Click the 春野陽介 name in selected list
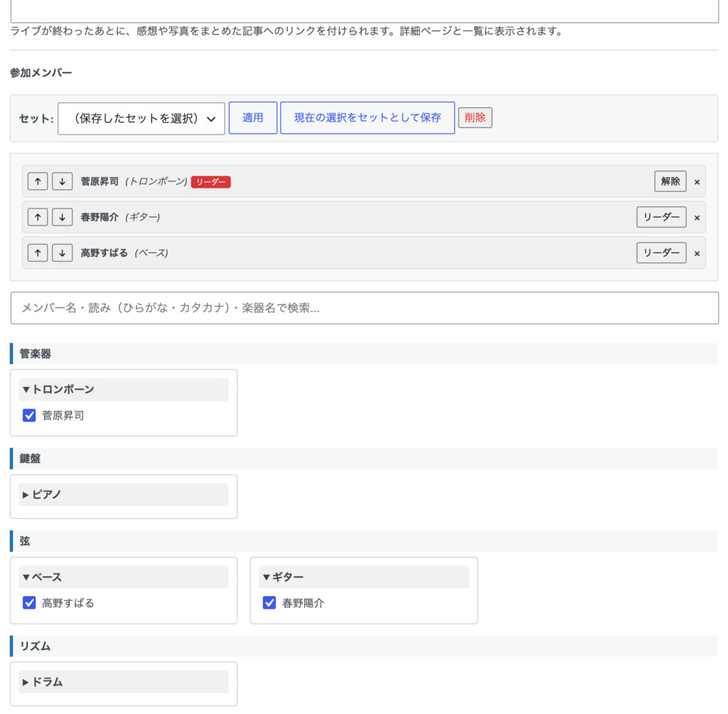The image size is (728, 714). (100, 218)
